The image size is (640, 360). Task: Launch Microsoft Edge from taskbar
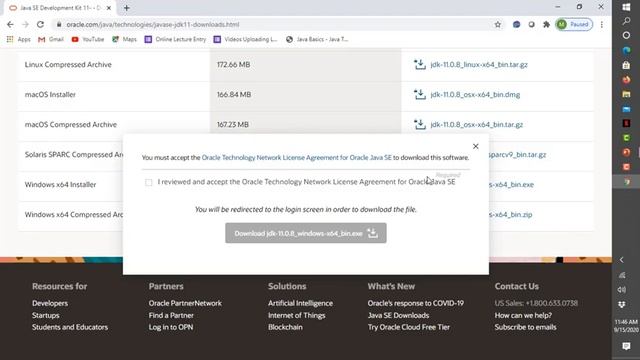(x=626, y=50)
